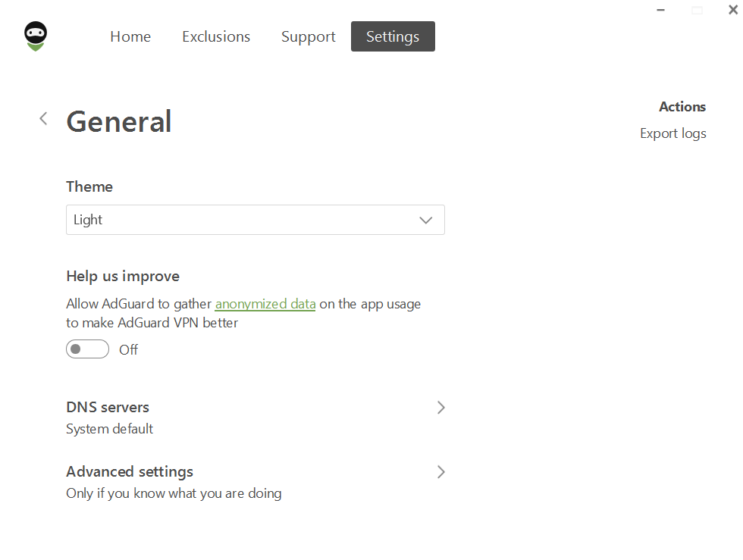Select the Settings tab
This screenshot has height=560, width=743.
click(393, 36)
